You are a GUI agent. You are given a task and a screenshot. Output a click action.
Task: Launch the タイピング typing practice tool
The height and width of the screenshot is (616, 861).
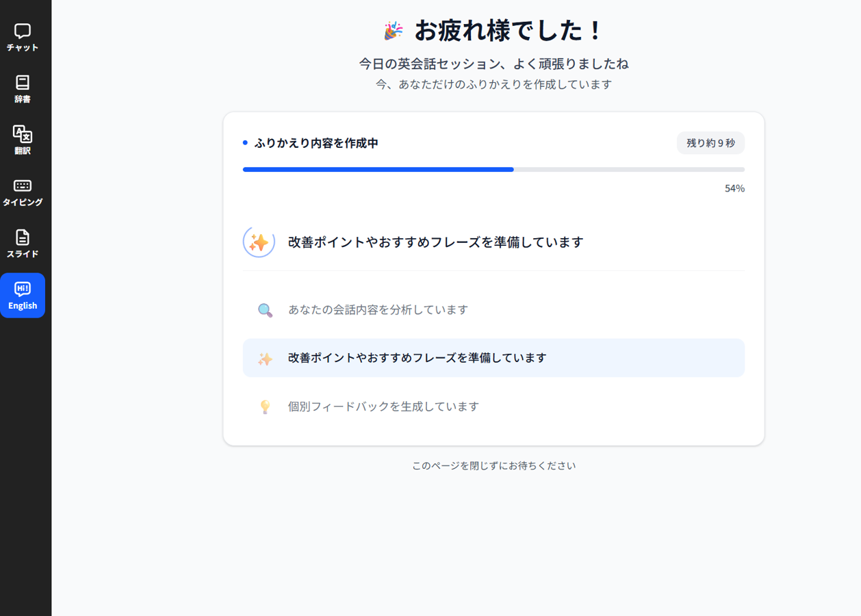(23, 190)
